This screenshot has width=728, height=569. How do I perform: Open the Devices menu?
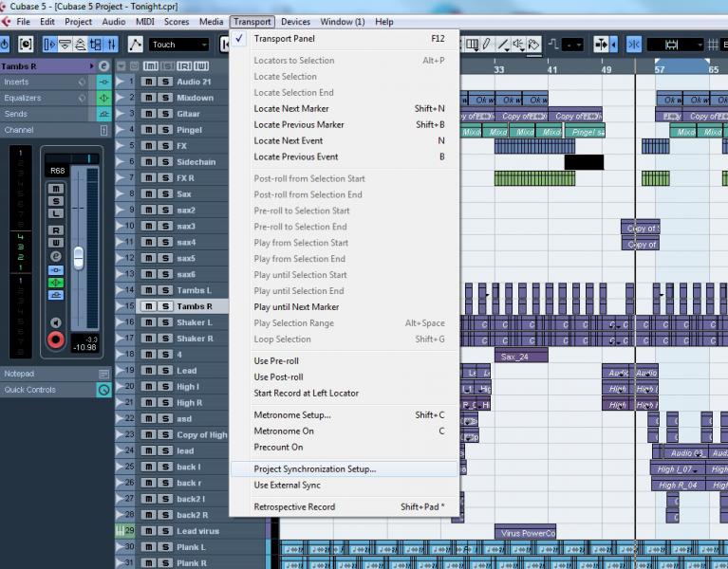tap(296, 22)
